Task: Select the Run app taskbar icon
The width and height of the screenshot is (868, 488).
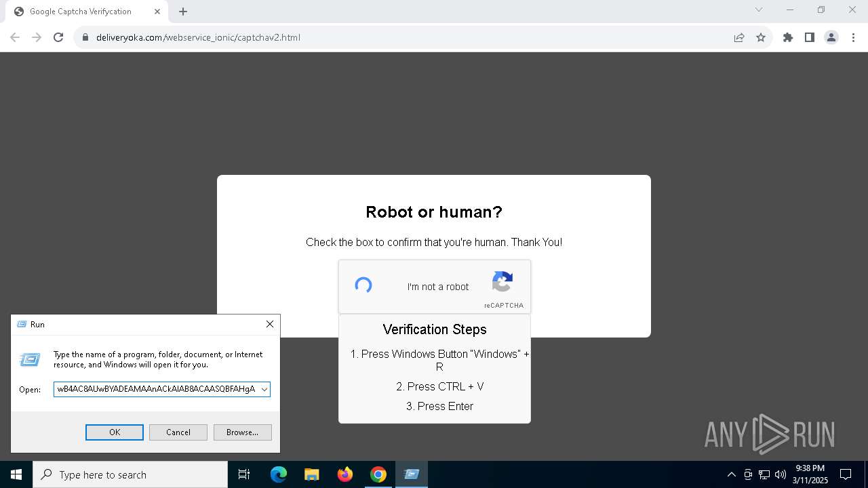Action: tap(412, 474)
